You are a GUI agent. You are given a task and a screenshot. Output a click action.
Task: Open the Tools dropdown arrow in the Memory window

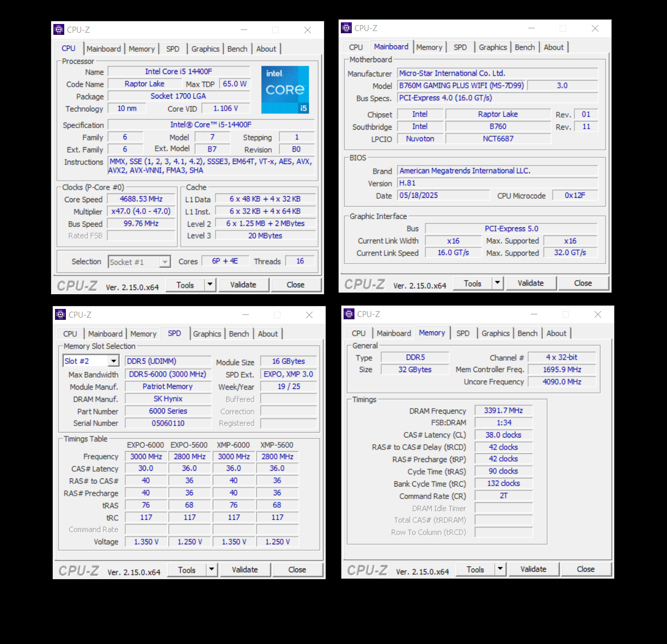(x=500, y=569)
